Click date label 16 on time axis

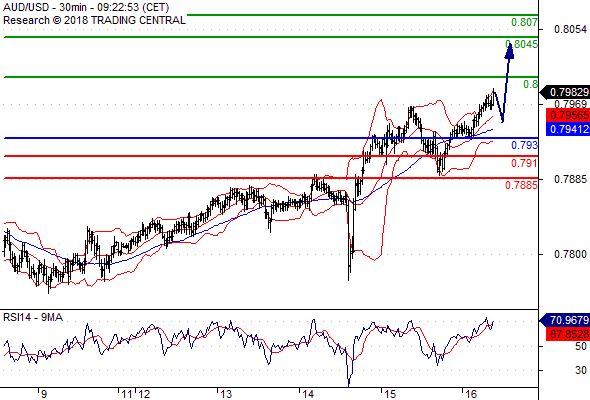471,394
